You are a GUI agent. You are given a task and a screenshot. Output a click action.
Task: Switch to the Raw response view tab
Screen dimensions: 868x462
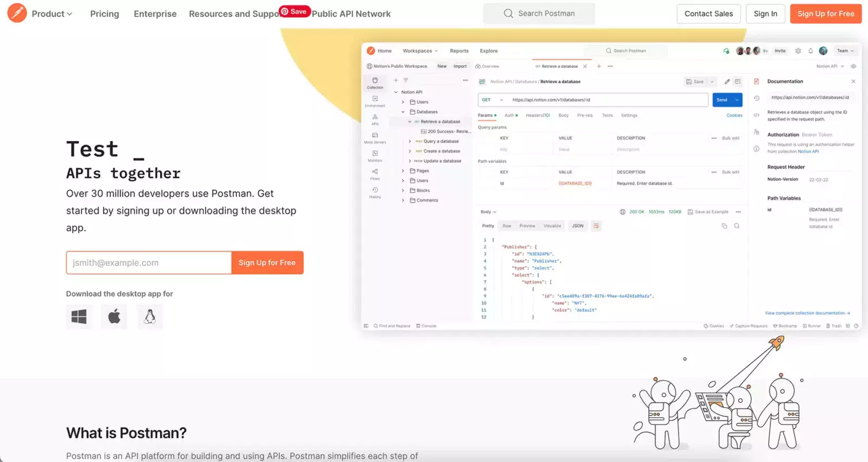[x=507, y=226]
